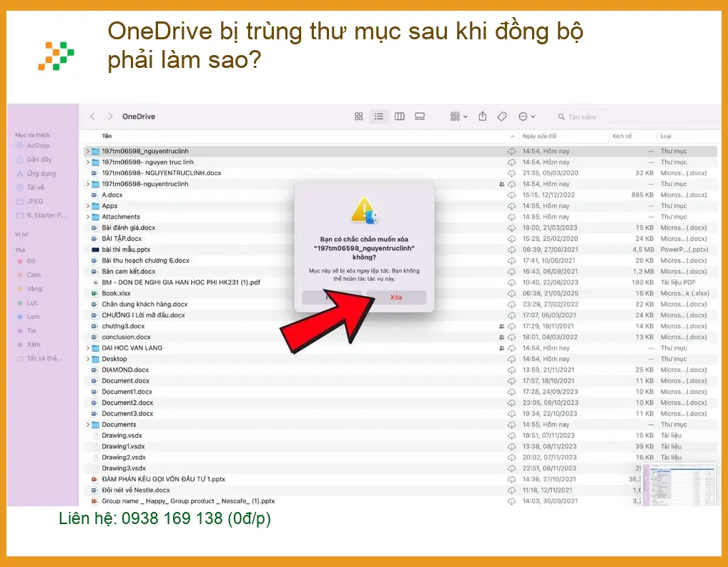Open the More actions ellipsis menu

pyautogui.click(x=526, y=116)
